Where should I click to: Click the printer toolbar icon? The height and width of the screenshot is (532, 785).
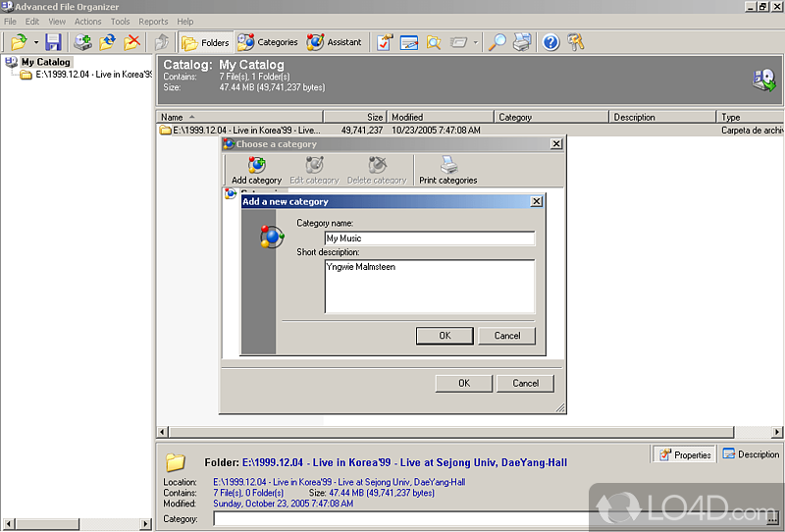[x=522, y=42]
